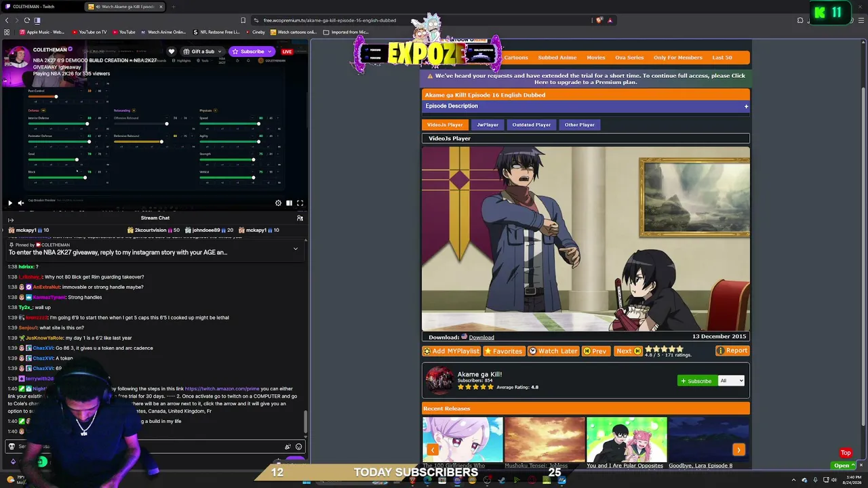Bookmark this page in address bar
The image size is (868, 488).
tap(243, 20)
